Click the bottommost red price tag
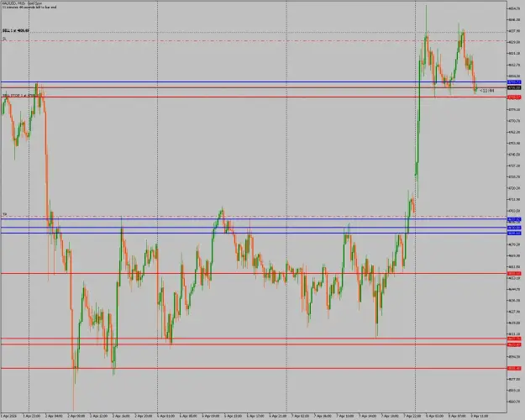The width and height of the screenshot is (525, 420). pos(514,369)
